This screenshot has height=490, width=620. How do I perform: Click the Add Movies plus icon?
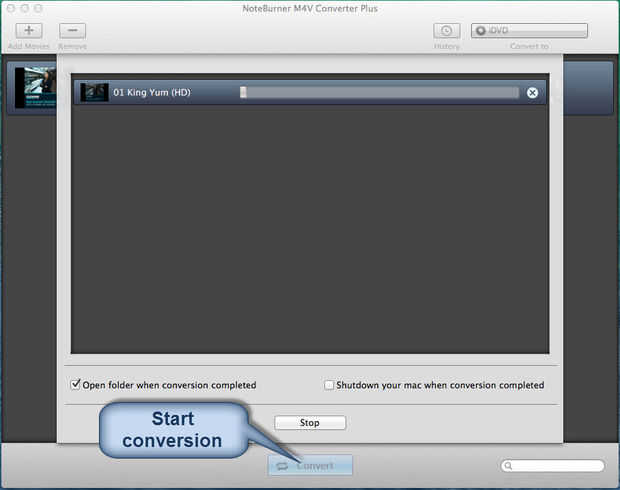tap(29, 30)
